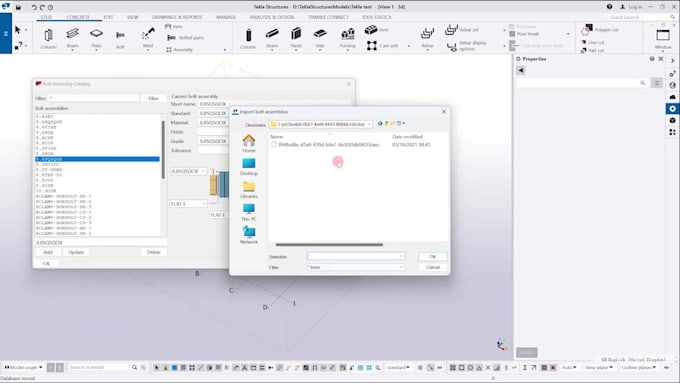Viewport: 680px width, 383px height.
Task: Select the Footing tool
Action: (x=347, y=38)
